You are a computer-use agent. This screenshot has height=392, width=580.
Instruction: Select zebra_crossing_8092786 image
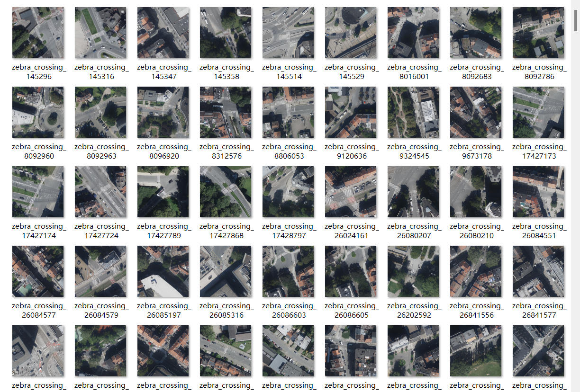click(x=538, y=33)
